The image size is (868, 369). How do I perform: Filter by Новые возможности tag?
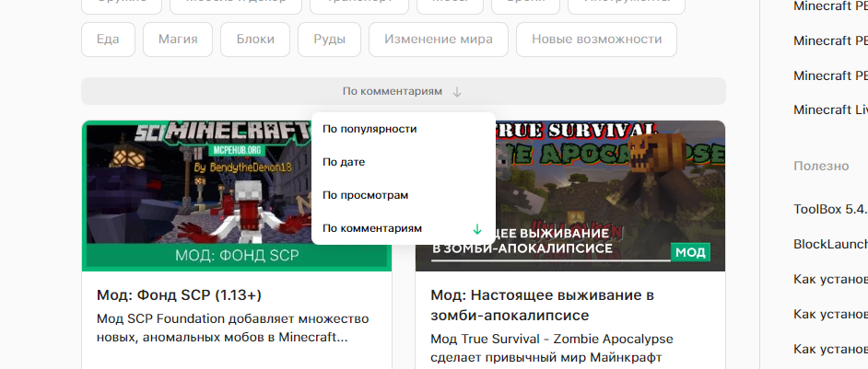coord(596,40)
